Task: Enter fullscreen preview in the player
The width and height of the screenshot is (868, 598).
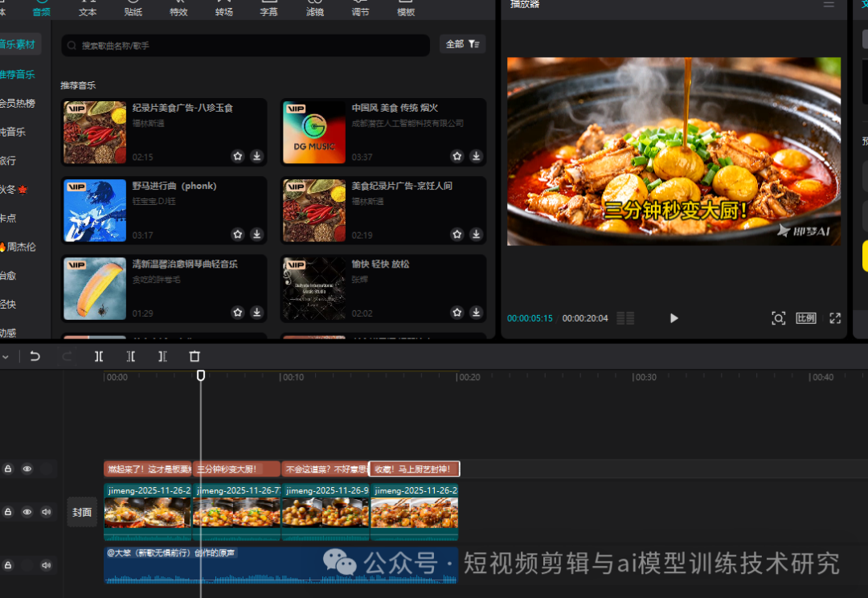Action: point(835,318)
